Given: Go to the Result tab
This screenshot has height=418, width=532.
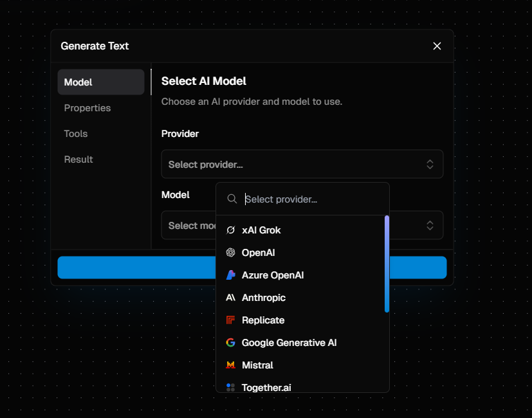Looking at the screenshot, I should pos(78,159).
